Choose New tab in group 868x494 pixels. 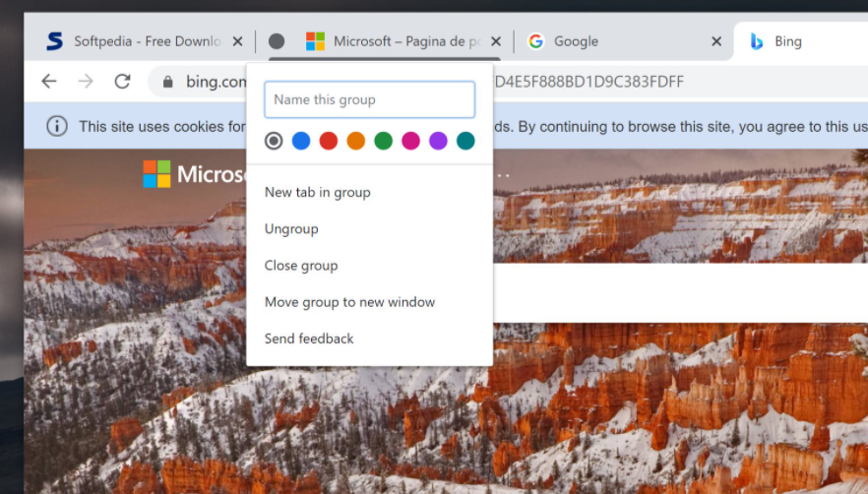pos(369,192)
